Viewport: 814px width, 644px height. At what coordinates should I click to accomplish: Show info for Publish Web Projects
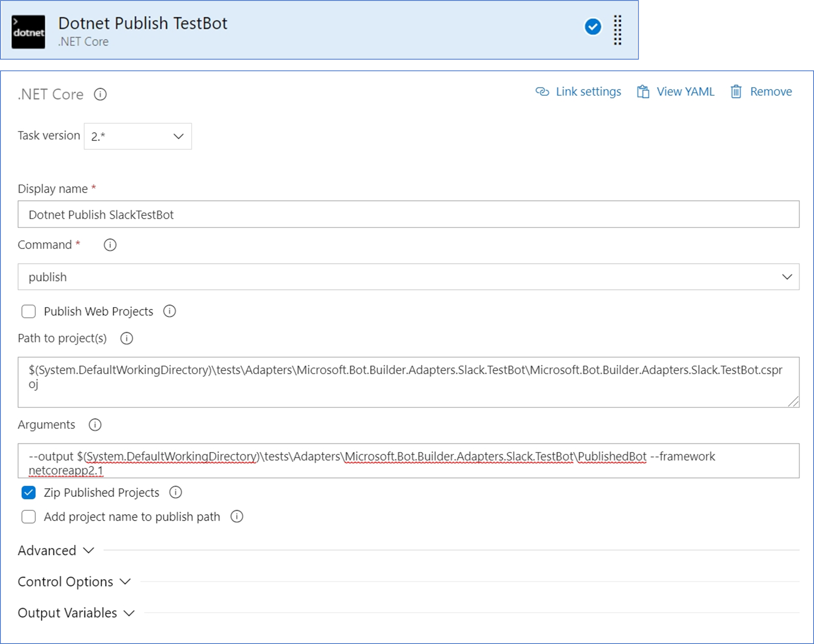click(169, 311)
